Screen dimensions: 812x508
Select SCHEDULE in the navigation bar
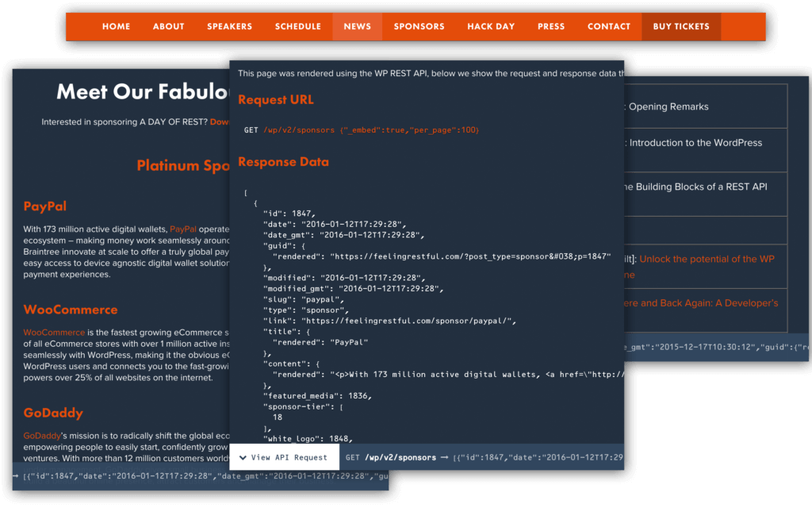(298, 26)
